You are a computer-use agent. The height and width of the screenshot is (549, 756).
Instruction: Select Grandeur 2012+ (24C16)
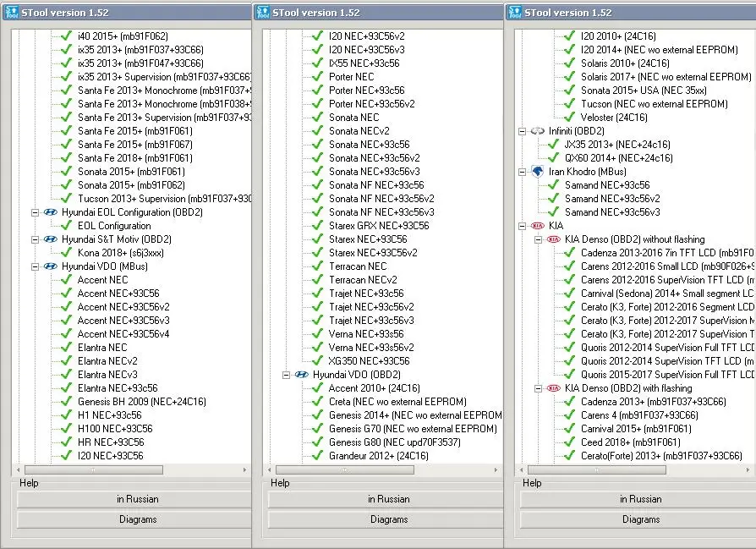[x=379, y=455]
